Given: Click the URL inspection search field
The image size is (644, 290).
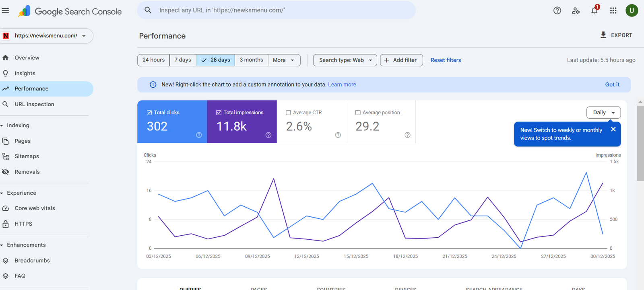Looking at the screenshot, I should click(276, 10).
